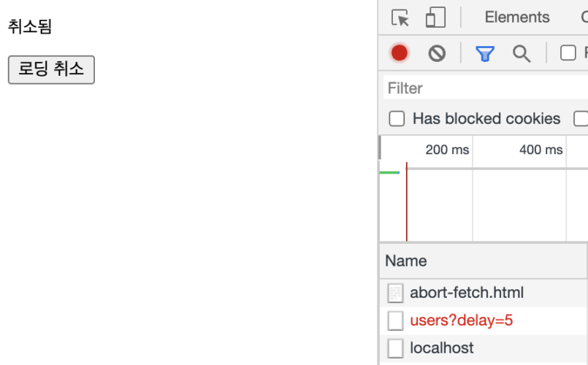This screenshot has width=588, height=365.
Task: Click the file icon beside localhost
Action: 395,348
